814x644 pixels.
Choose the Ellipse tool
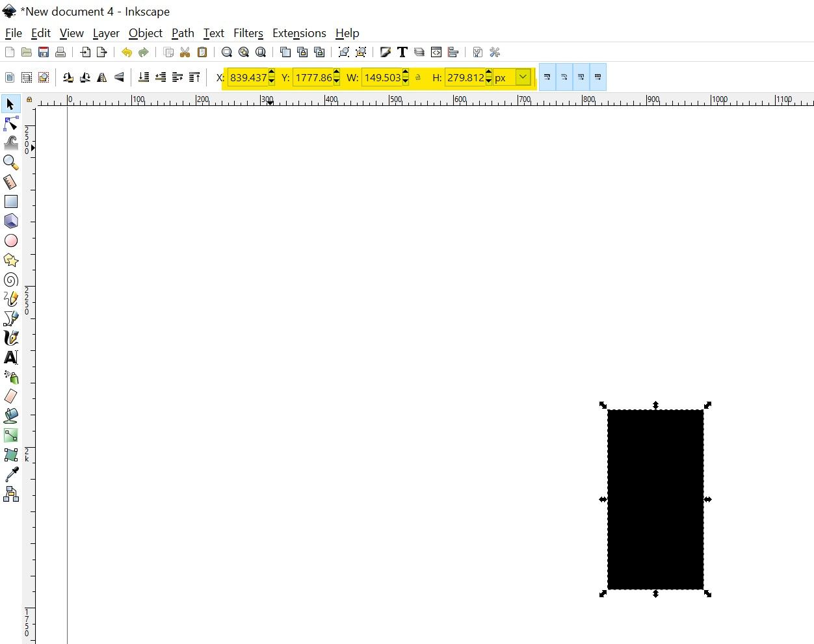(10, 240)
